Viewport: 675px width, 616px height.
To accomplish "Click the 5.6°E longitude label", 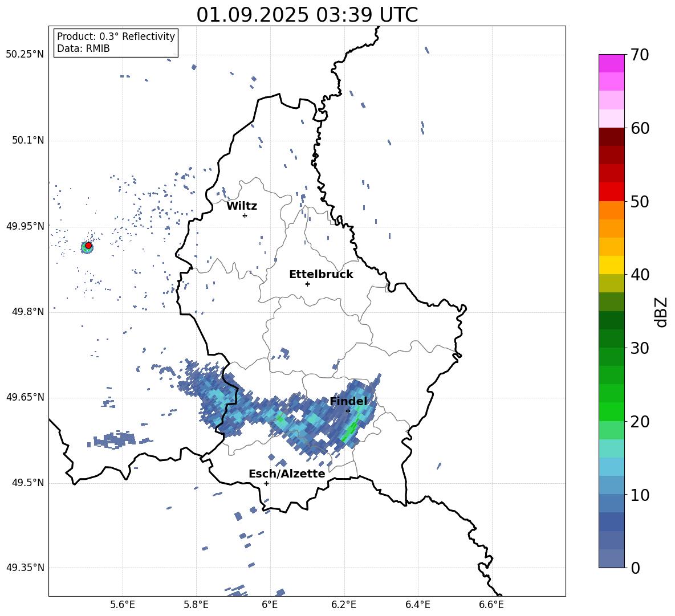I will pos(123,605).
